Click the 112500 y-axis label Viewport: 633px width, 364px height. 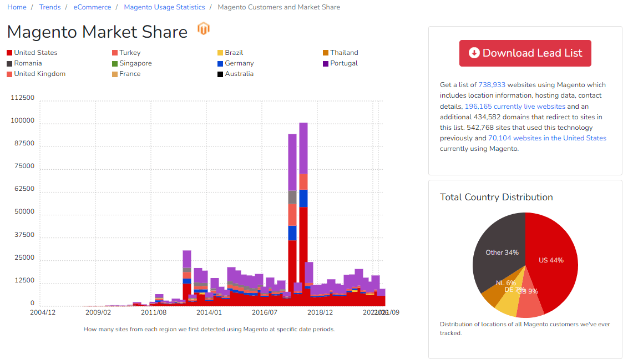click(x=23, y=98)
